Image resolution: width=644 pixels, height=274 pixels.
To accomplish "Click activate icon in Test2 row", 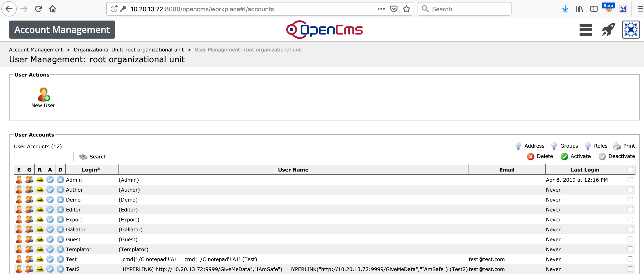I will 50,269.
